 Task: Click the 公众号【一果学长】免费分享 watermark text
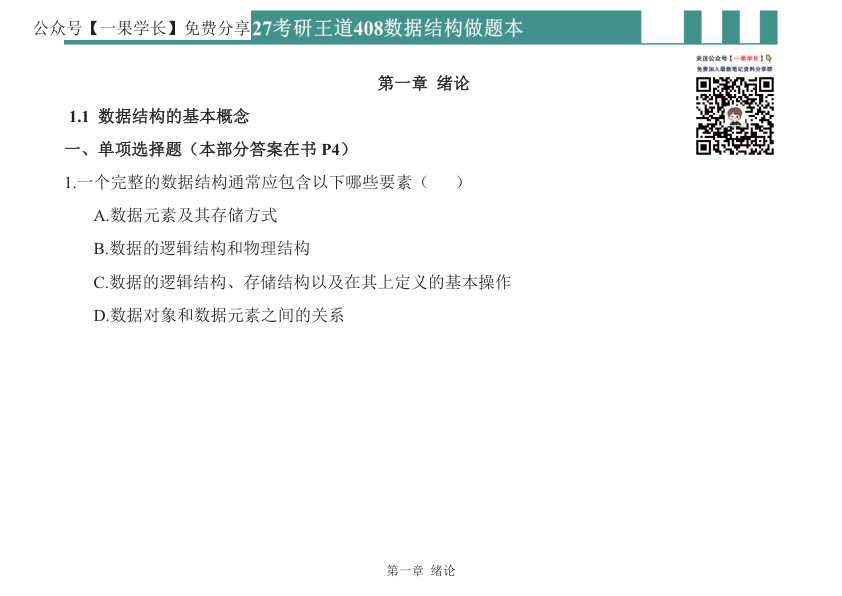141,28
